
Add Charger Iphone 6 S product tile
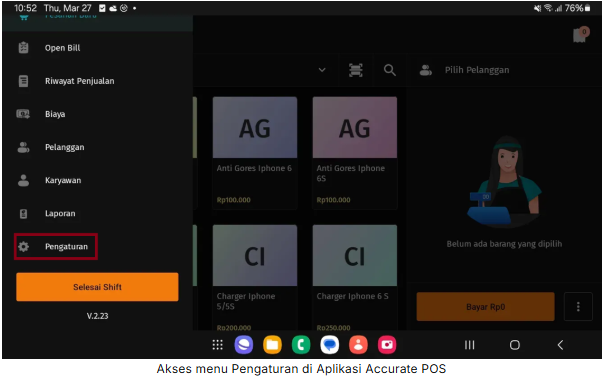pos(355,277)
